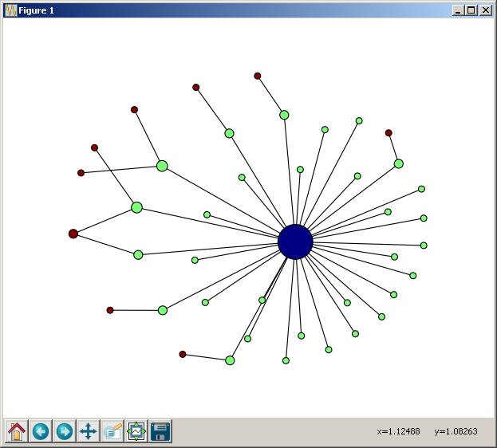Click the matplotlib icon in the title bar

(11, 10)
